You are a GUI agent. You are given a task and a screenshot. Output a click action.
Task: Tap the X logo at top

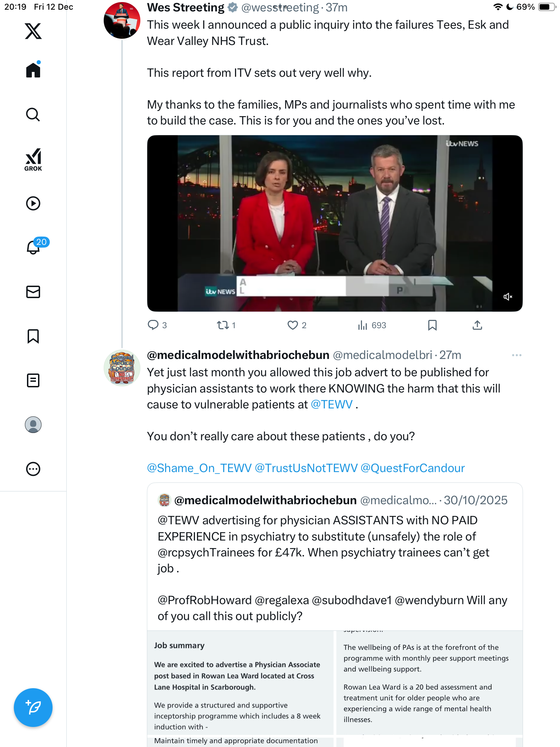(33, 31)
